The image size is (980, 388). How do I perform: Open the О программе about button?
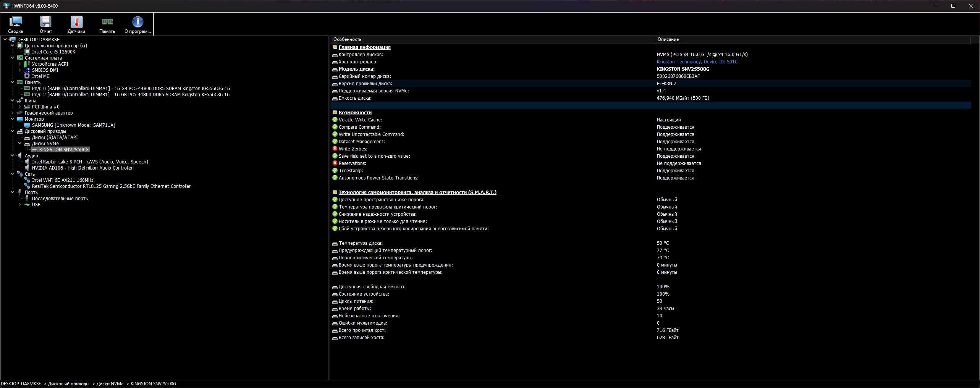pyautogui.click(x=137, y=25)
